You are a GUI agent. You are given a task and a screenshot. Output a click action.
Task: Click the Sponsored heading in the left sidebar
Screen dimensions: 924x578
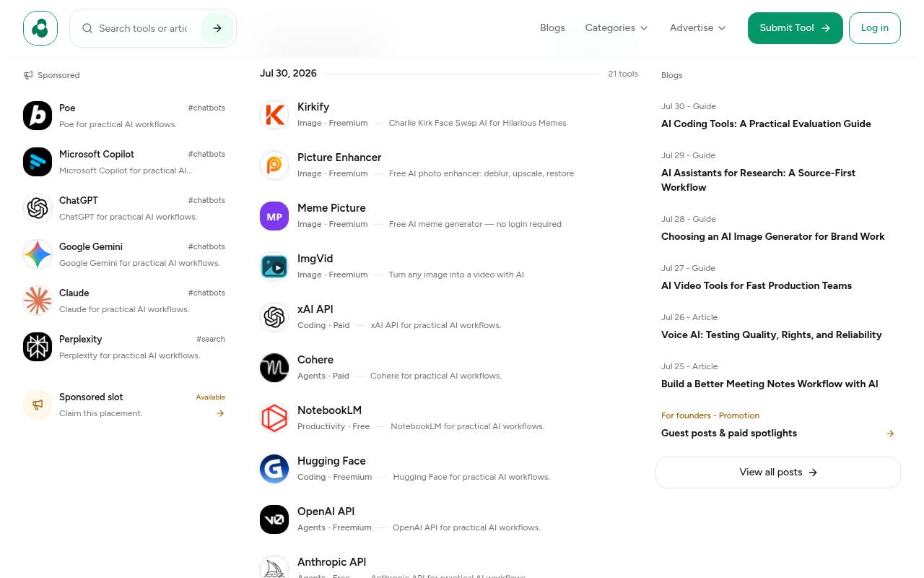click(x=58, y=75)
